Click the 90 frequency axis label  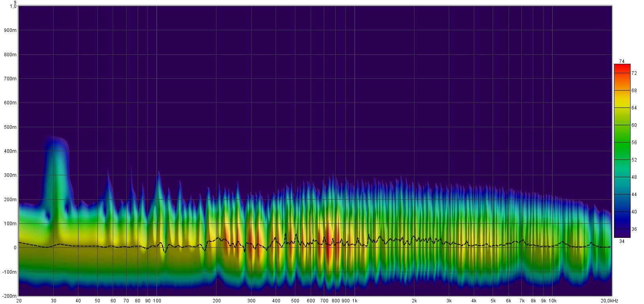point(147,301)
